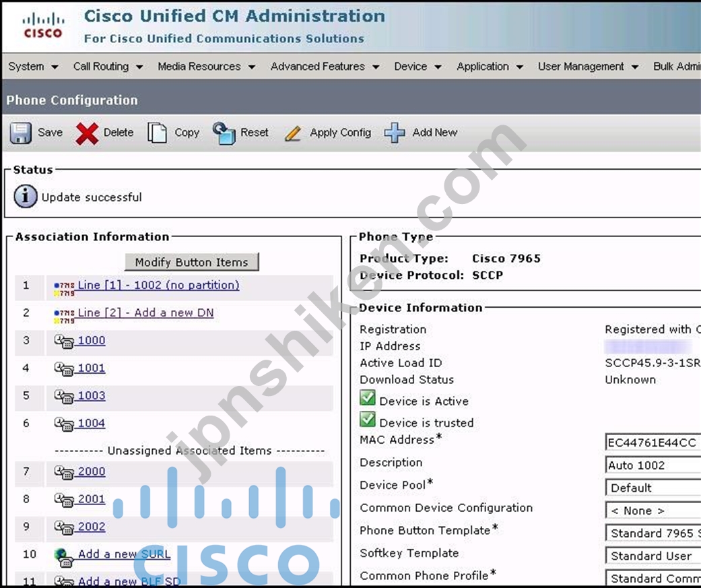This screenshot has height=588, width=701.
Task: Click the Add New plus icon
Action: [395, 133]
